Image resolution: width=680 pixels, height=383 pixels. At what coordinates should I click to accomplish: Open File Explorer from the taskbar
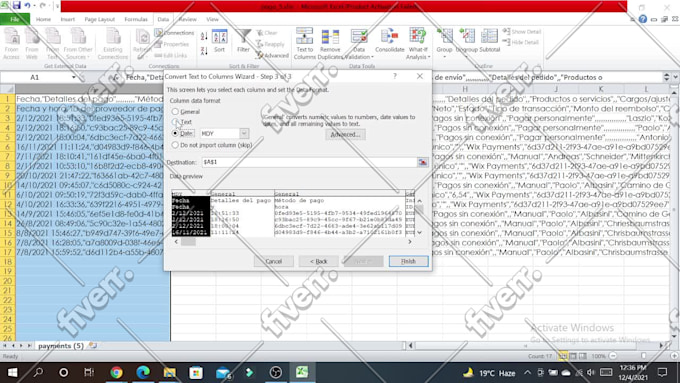[170, 372]
